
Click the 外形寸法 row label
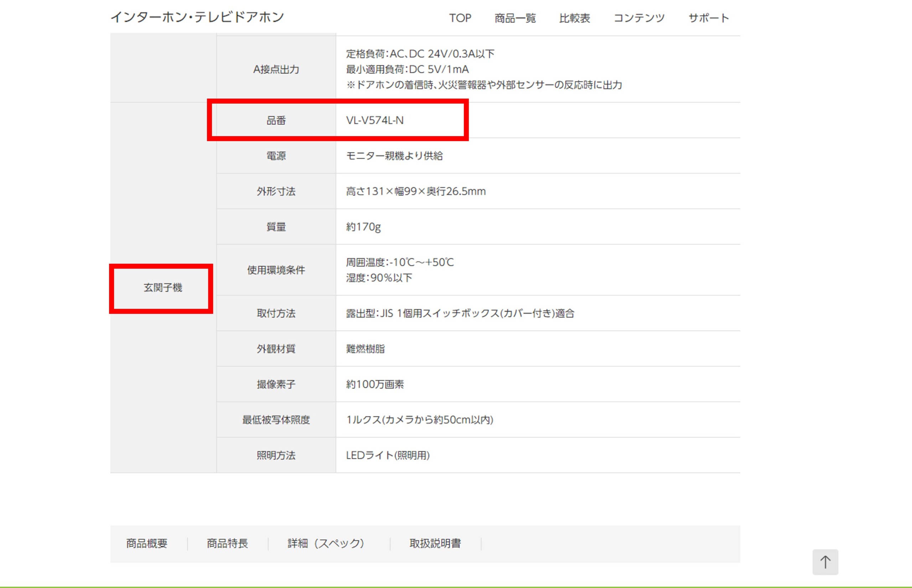click(x=276, y=191)
